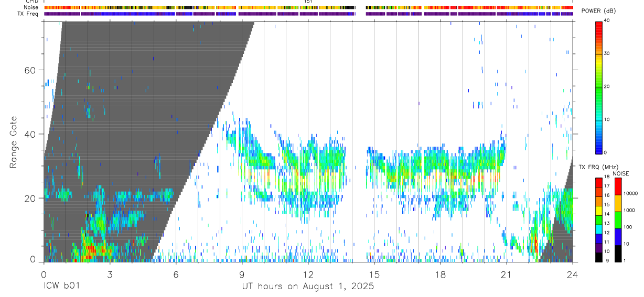Screen dimensions: 644x297
Task: Click the 1000 label on NOISE scale
Action: tap(629, 210)
